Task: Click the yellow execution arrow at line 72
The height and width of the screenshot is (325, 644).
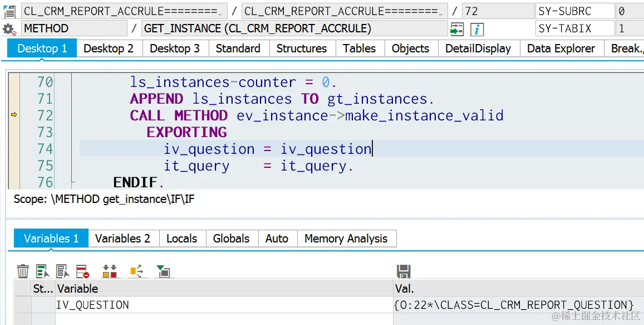Action: tap(14, 115)
